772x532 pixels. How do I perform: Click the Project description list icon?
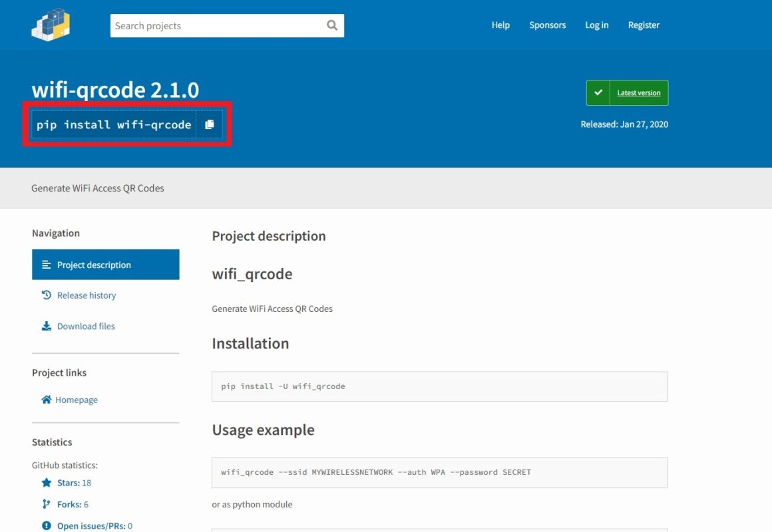46,264
